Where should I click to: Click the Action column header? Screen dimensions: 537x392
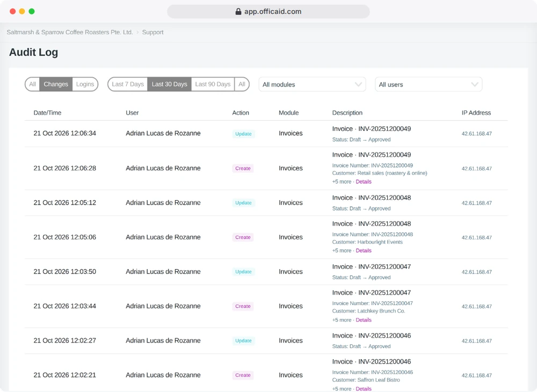click(x=241, y=113)
